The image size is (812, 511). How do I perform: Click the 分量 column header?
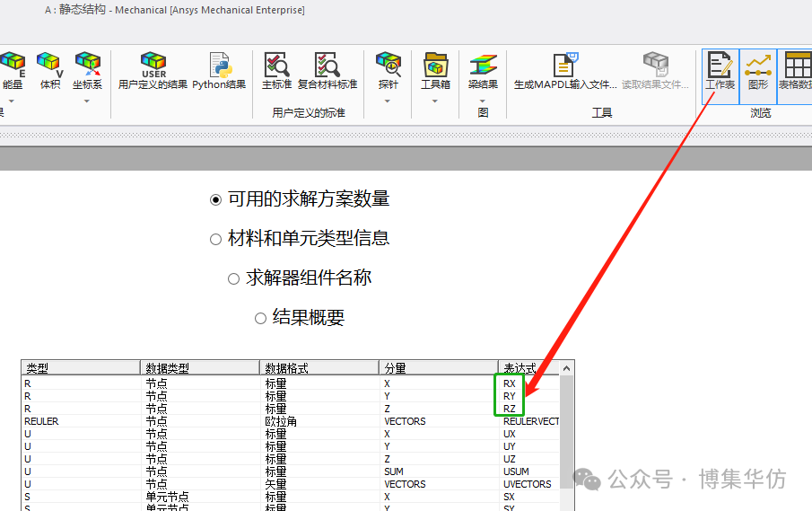[438, 368]
